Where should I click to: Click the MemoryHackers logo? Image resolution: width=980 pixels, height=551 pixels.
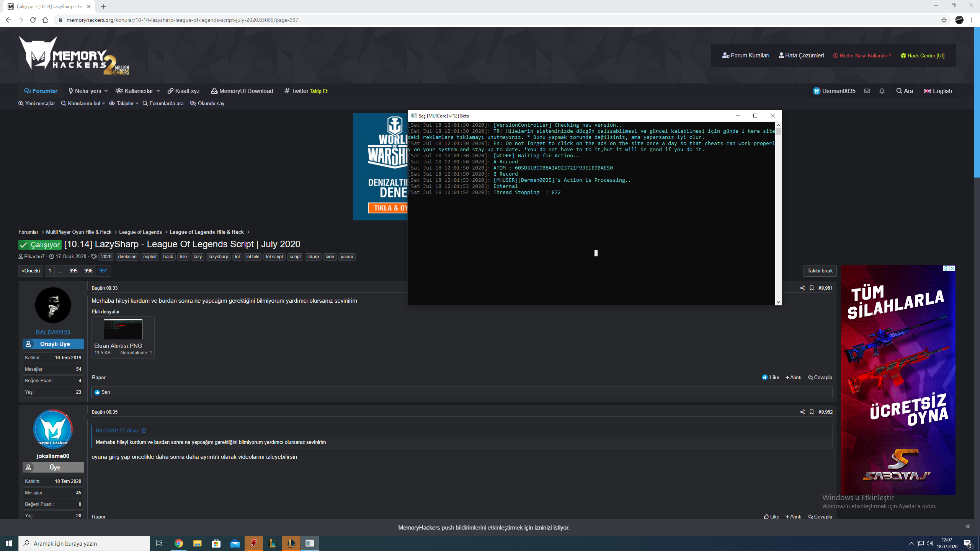coord(74,55)
